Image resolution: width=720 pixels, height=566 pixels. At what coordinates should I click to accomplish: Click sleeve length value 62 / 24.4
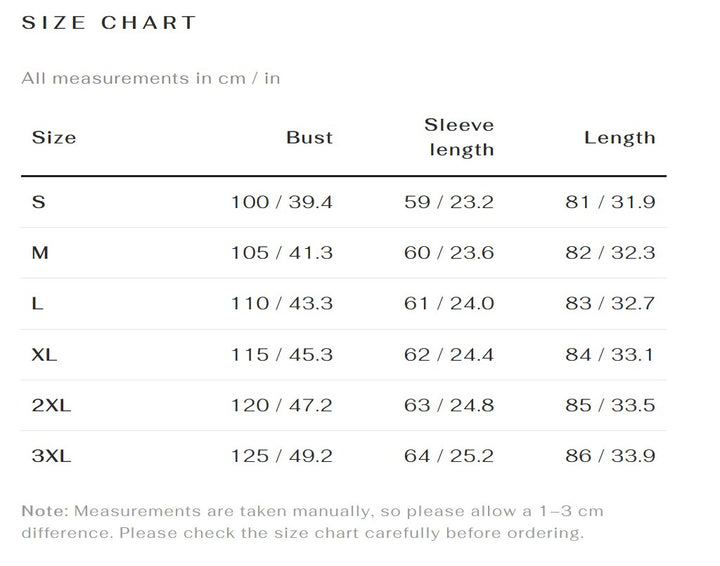coord(449,354)
